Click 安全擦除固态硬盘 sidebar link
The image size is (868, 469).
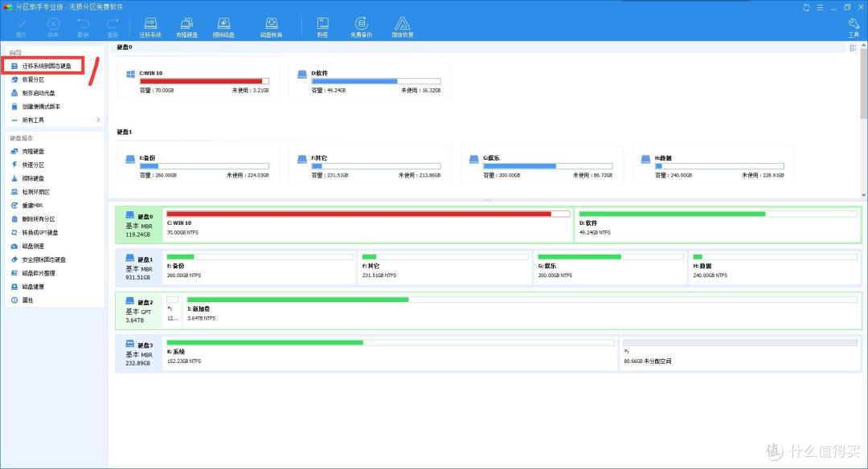tap(43, 260)
